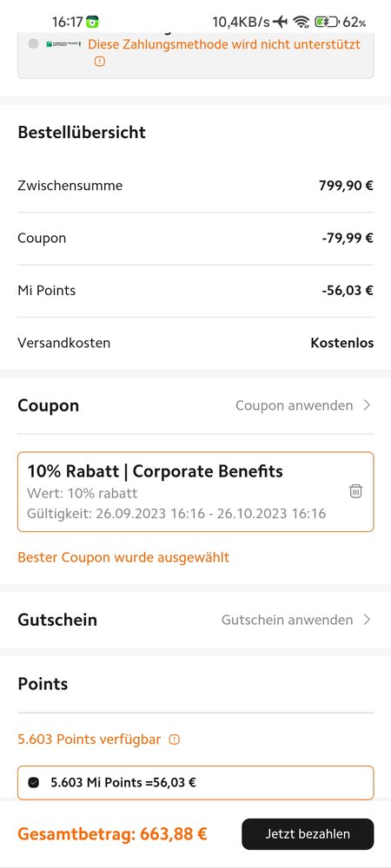Tap the airplane mode icon in the status bar
This screenshot has width=391, height=868.
point(281,23)
